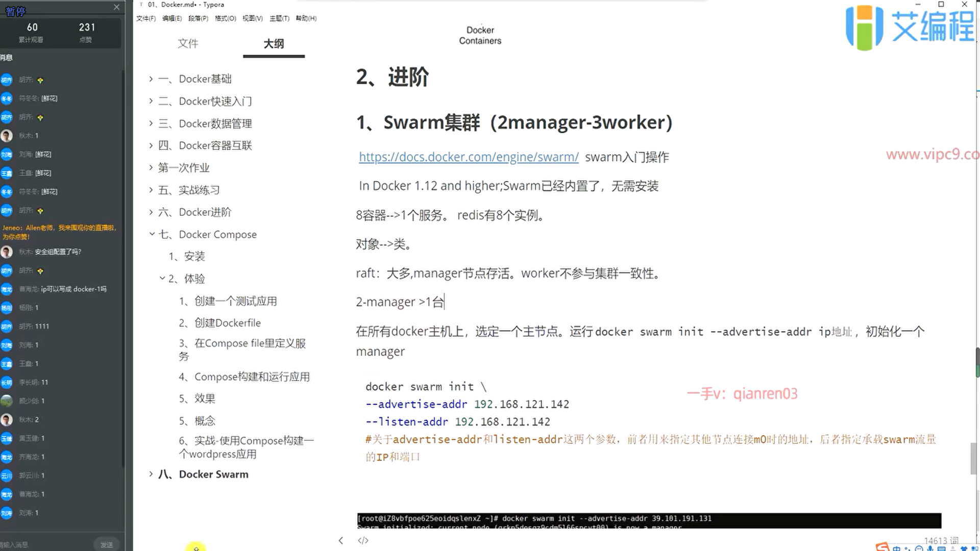
Task: Open the 主题(T) menu
Action: pos(279,18)
